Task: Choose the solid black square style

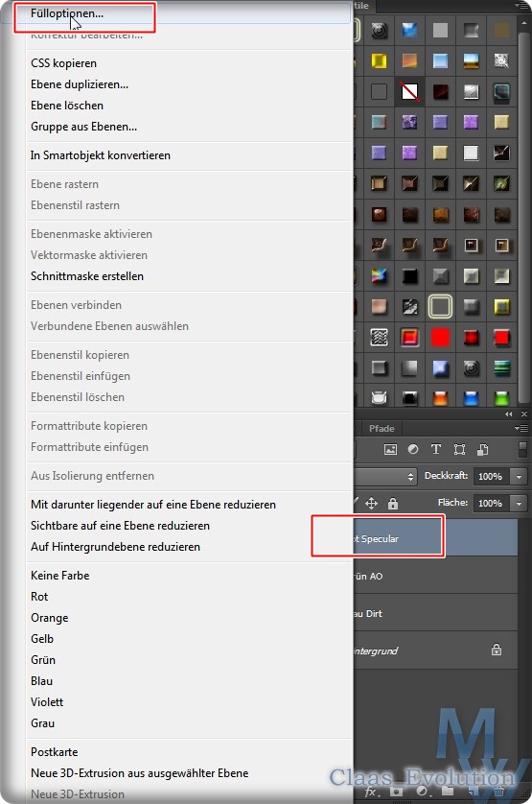Action: [x=409, y=276]
